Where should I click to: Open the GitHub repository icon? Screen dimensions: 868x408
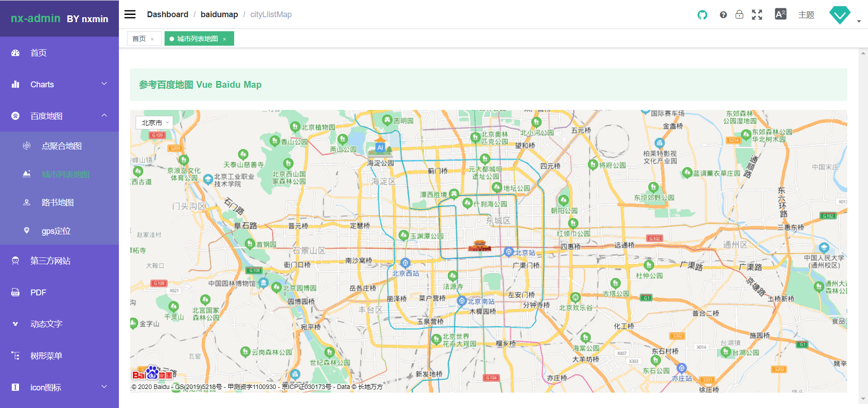[x=702, y=15]
